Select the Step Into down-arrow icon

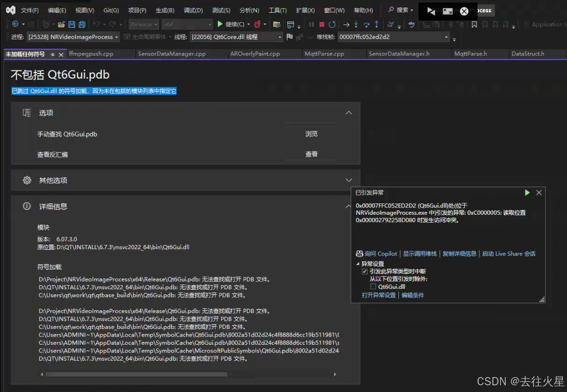(356, 24)
